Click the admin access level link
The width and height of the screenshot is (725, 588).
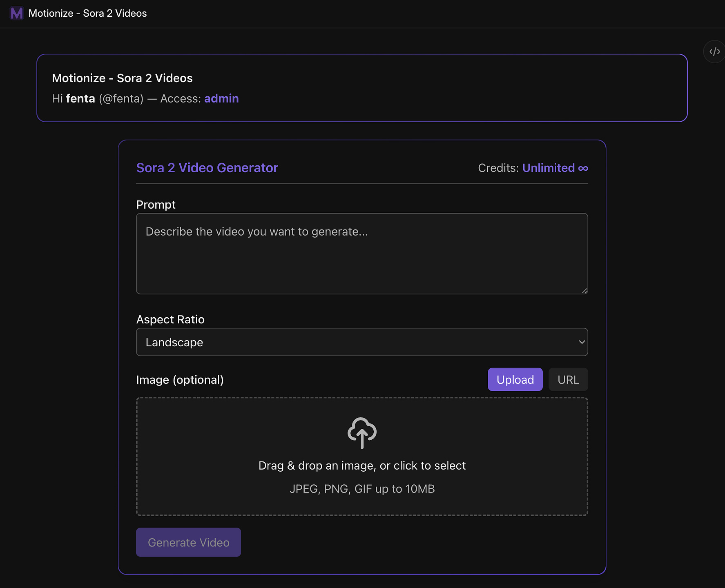pyautogui.click(x=221, y=99)
